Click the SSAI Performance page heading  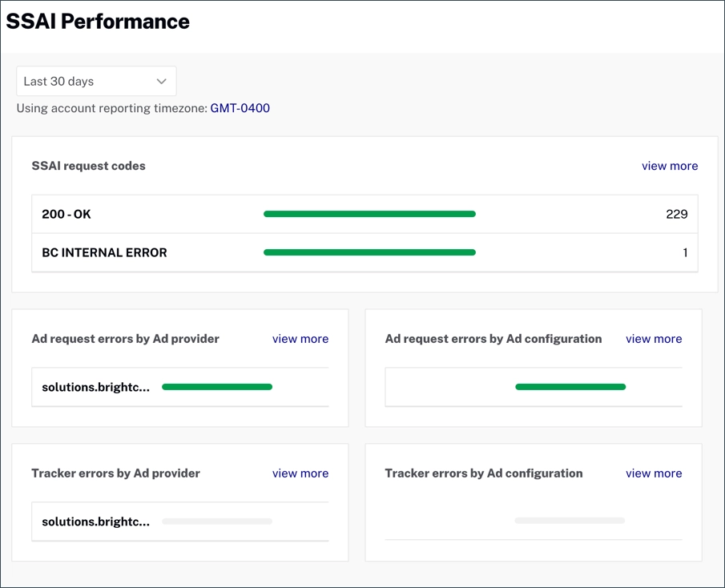(x=98, y=22)
